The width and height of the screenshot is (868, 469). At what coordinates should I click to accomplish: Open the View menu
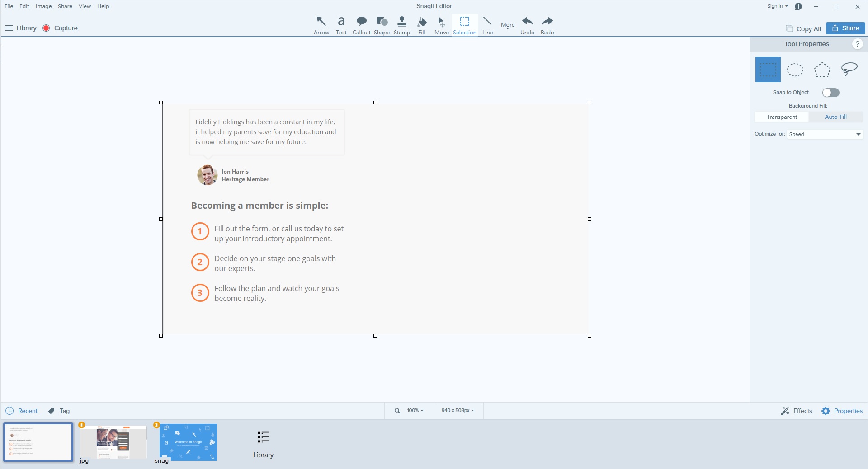click(85, 6)
